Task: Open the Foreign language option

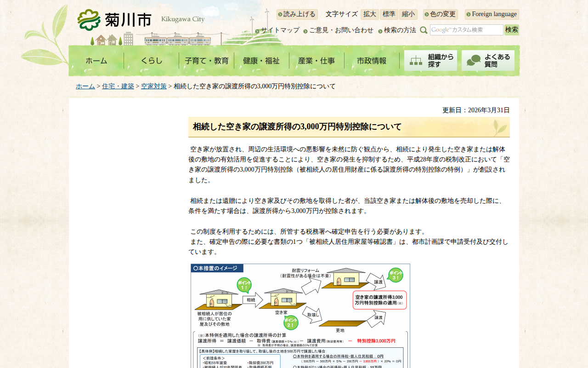Action: click(492, 14)
